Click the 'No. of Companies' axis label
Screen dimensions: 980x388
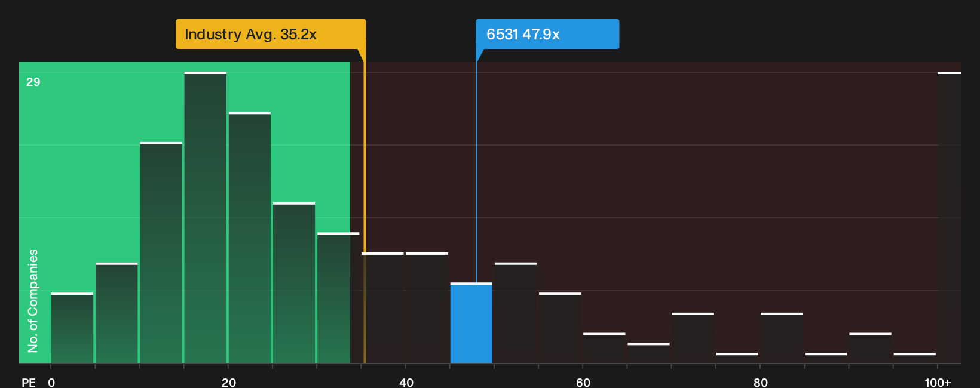click(x=33, y=301)
